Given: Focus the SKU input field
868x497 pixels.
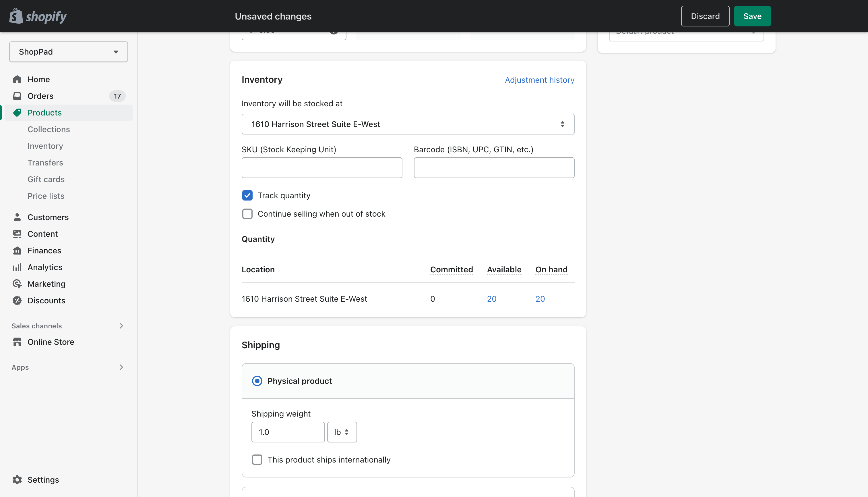Looking at the screenshot, I should [x=322, y=168].
